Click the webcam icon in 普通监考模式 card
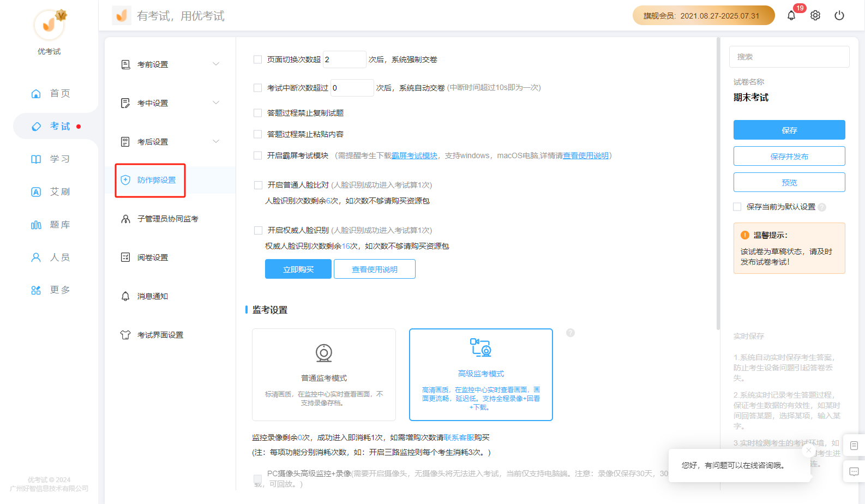865x504 pixels. tap(324, 353)
